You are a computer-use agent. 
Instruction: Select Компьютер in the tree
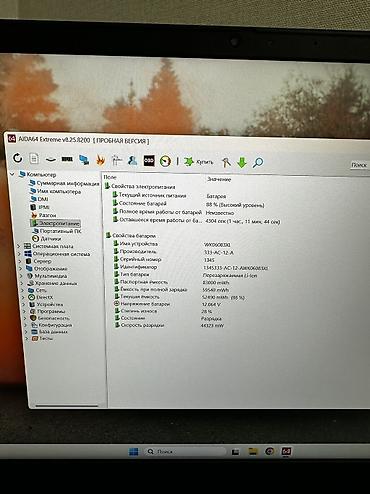point(41,174)
